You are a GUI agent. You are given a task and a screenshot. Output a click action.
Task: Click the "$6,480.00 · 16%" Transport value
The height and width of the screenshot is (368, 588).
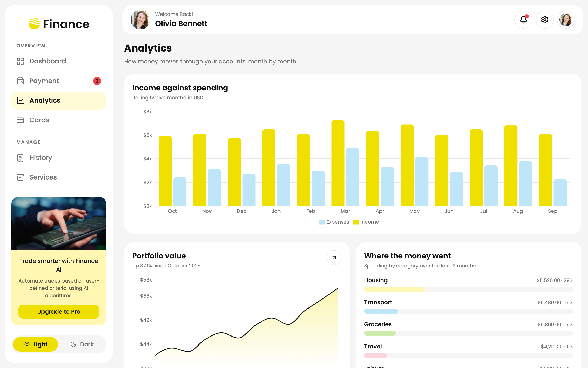pyautogui.click(x=555, y=303)
